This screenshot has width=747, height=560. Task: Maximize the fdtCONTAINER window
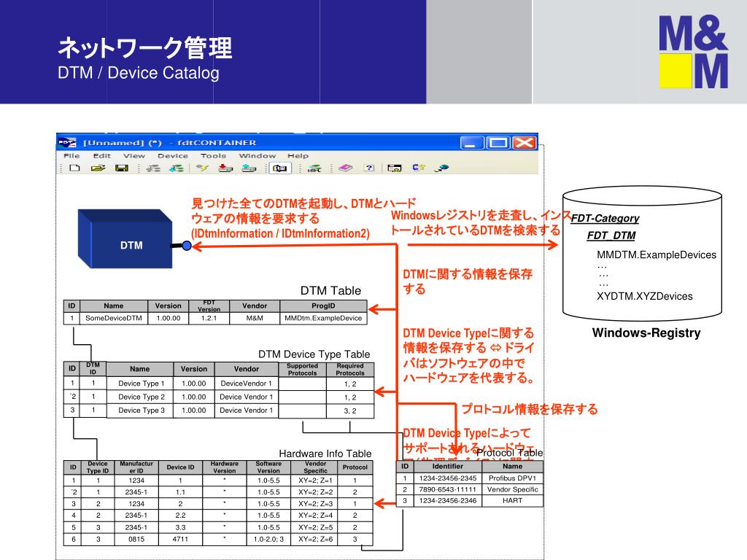pos(499,142)
